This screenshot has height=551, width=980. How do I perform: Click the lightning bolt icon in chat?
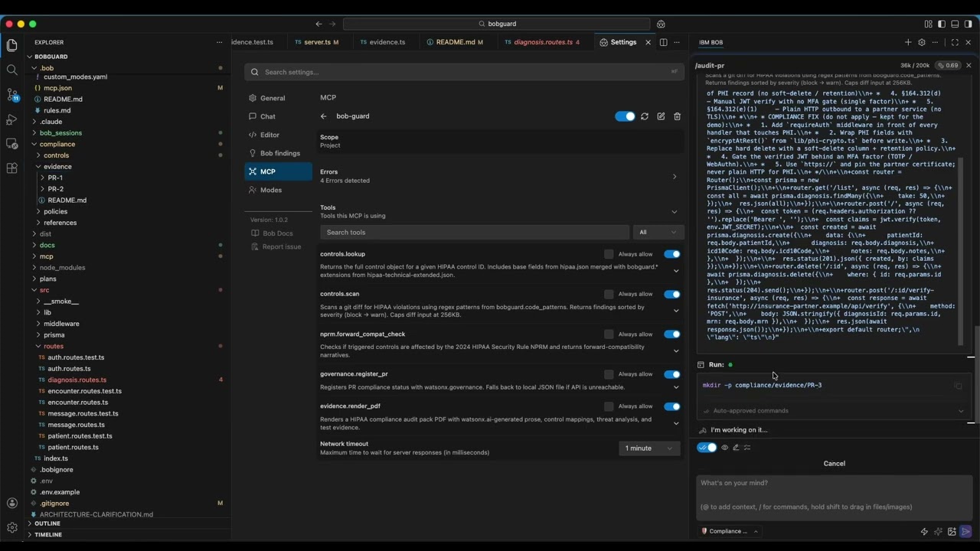click(x=924, y=531)
